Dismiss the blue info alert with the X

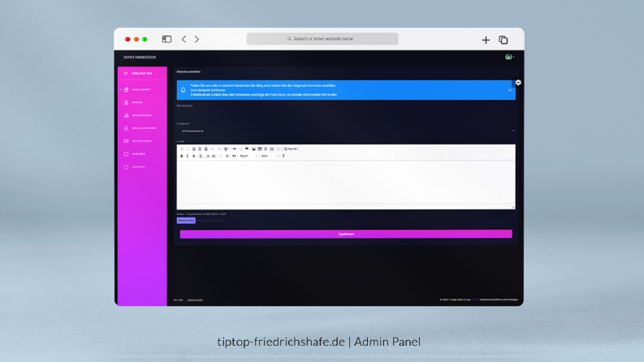[x=510, y=90]
